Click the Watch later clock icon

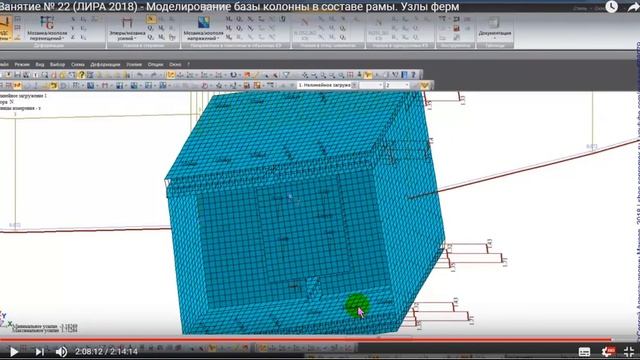tap(611, 6)
